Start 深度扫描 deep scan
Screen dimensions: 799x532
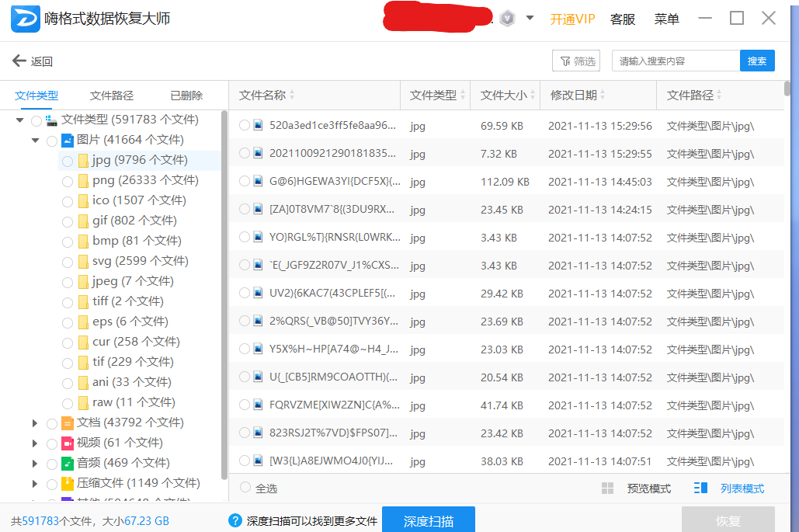point(429,520)
